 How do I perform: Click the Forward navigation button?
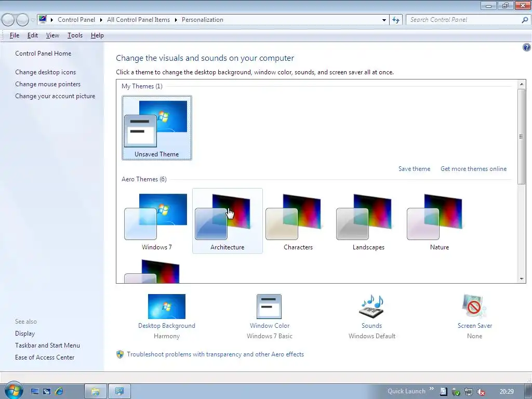(22, 20)
